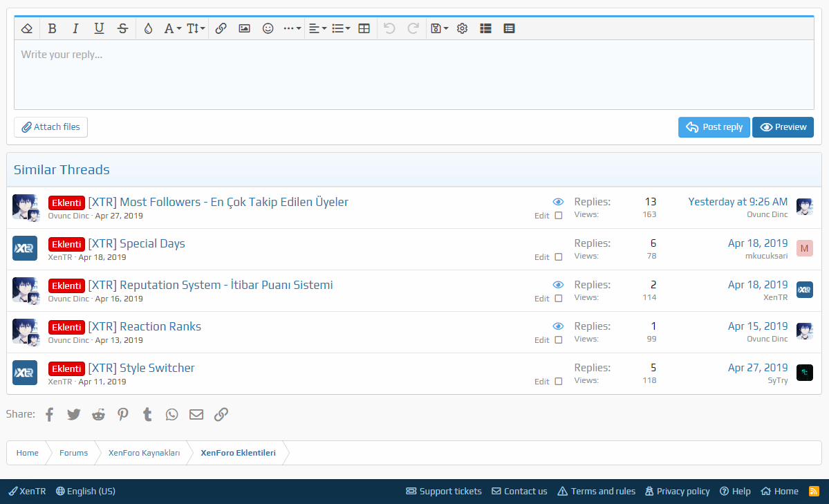Expand the font size dropdown
The height and width of the screenshot is (504, 829).
click(x=196, y=28)
